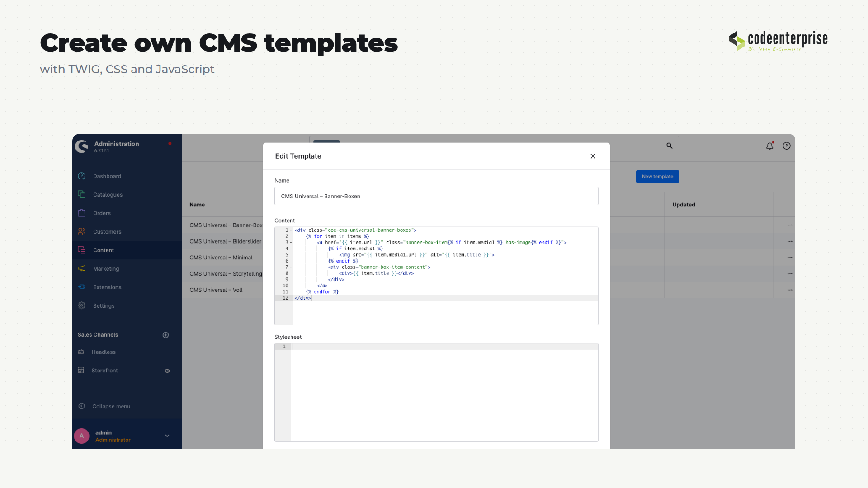Screen dimensions: 868x488
Task: Collapse code fold arrow on line 3
Action: [291, 243]
